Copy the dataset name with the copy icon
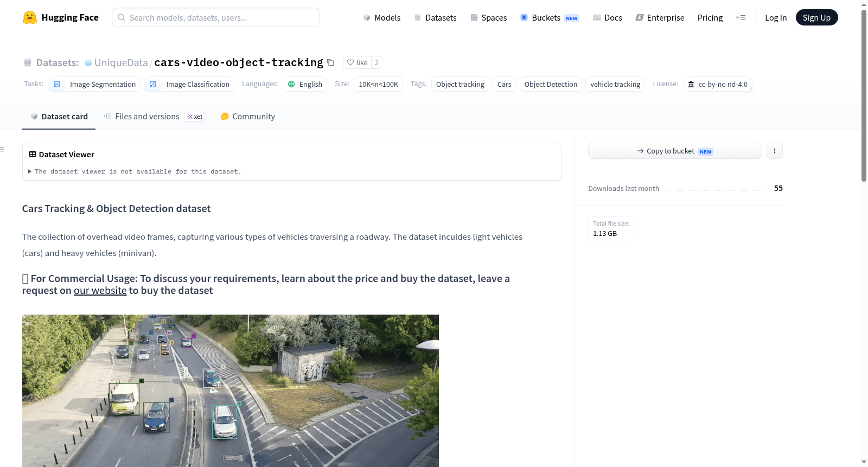Screen dimensions: 868x467 point(330,62)
